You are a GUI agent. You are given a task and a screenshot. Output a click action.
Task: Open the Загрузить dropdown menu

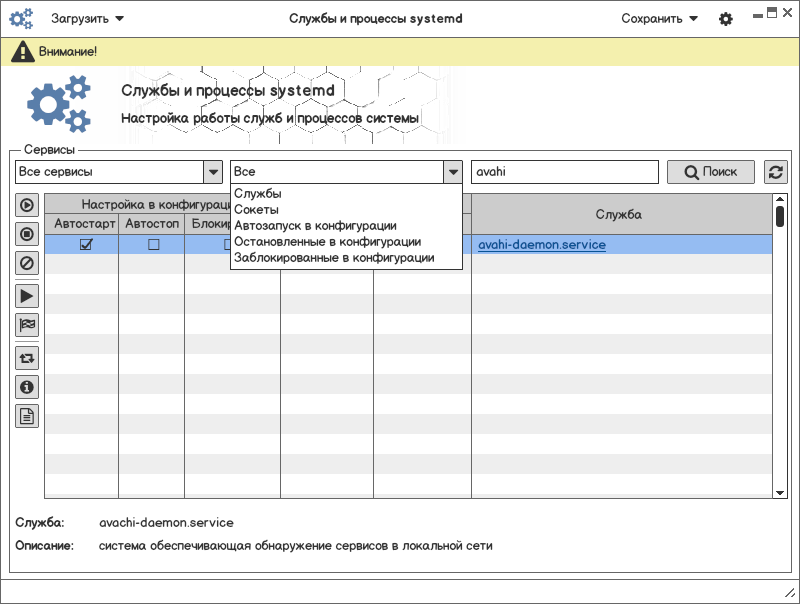tap(88, 18)
